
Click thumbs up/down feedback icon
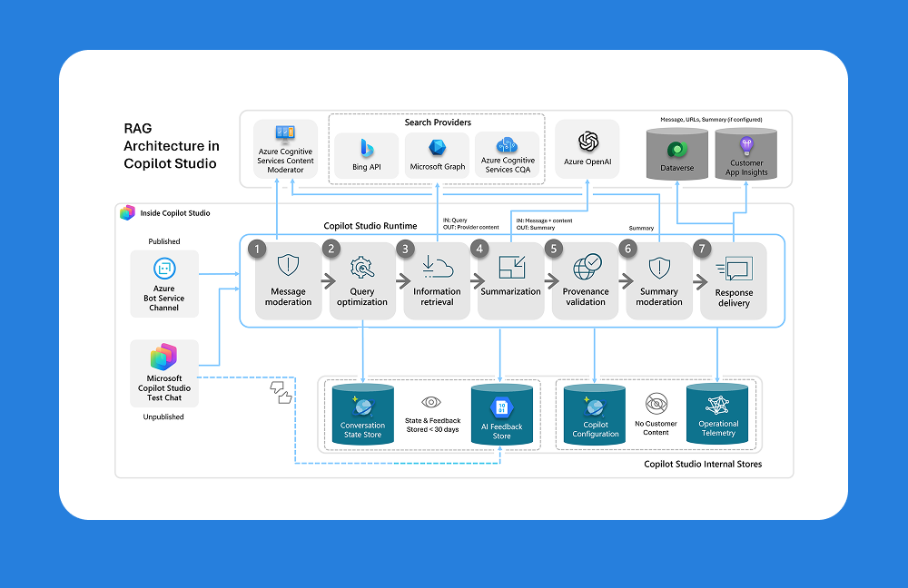[x=281, y=392]
